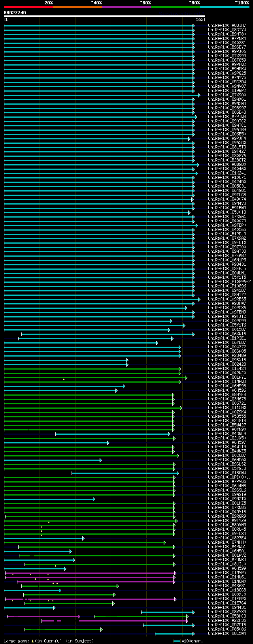The width and height of the screenshot is (253, 644).
Task: Select the UniRef100_Q40281 label
Action: 227,43
